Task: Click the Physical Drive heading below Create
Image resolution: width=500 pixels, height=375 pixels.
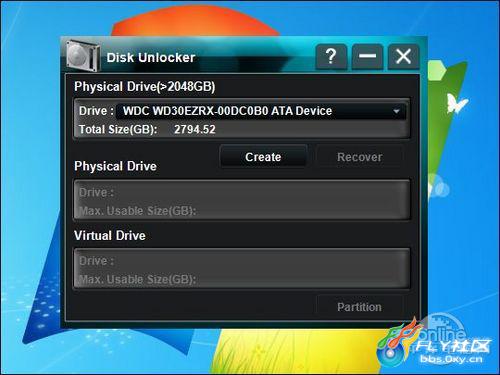Action: click(x=115, y=166)
